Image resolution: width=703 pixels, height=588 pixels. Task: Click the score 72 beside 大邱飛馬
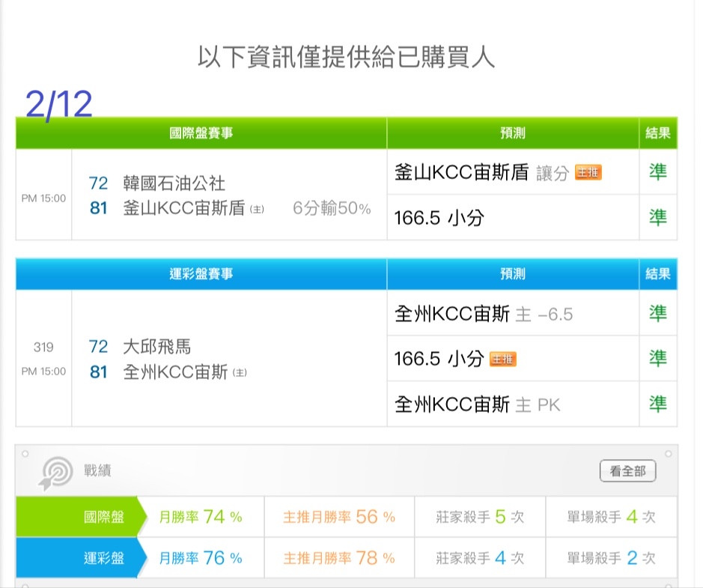98,347
